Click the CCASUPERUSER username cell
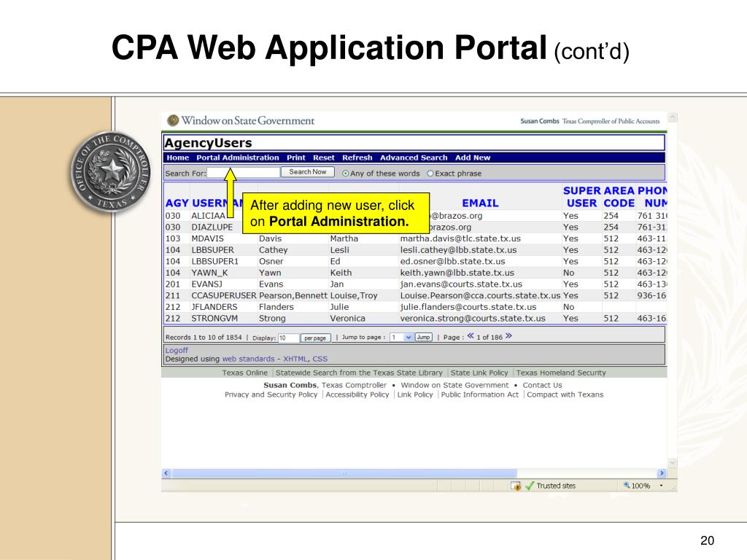 click(224, 296)
